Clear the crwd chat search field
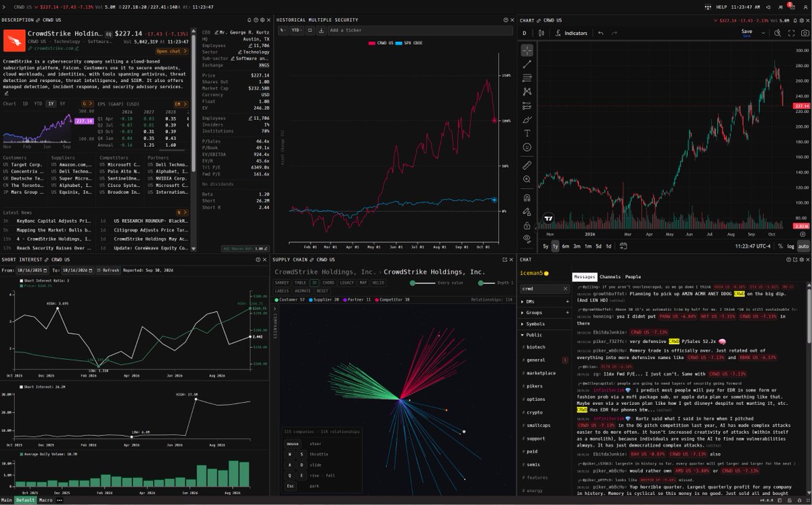Image resolution: width=812 pixels, height=505 pixels. click(566, 288)
